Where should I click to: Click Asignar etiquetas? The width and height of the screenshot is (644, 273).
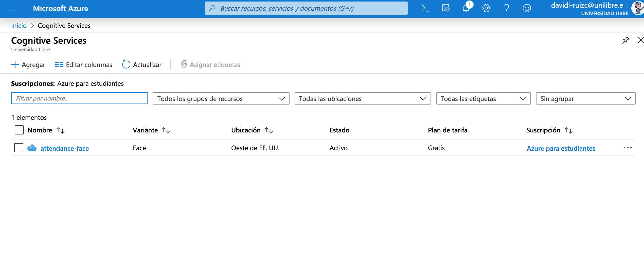coord(210,65)
